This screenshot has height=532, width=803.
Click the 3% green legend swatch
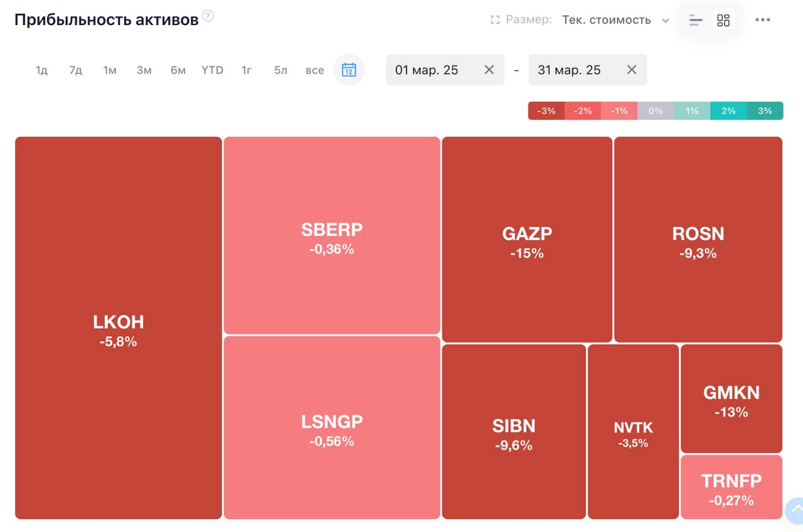coord(765,110)
